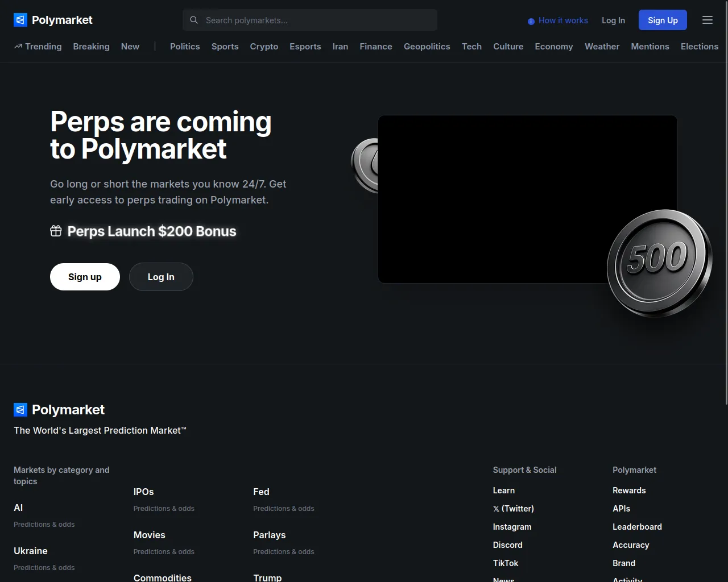Open the TikTok social link
728x582 pixels.
[x=506, y=563]
